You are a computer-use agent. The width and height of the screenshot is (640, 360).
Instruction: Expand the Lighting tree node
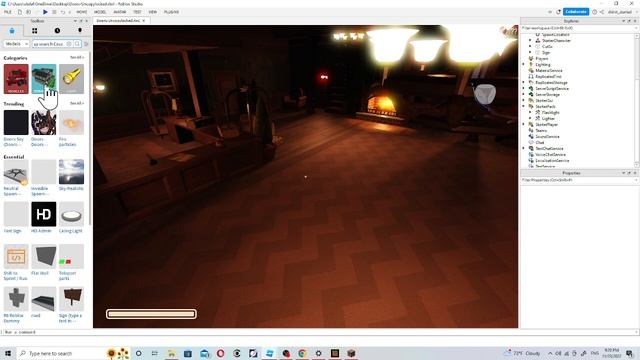point(524,64)
